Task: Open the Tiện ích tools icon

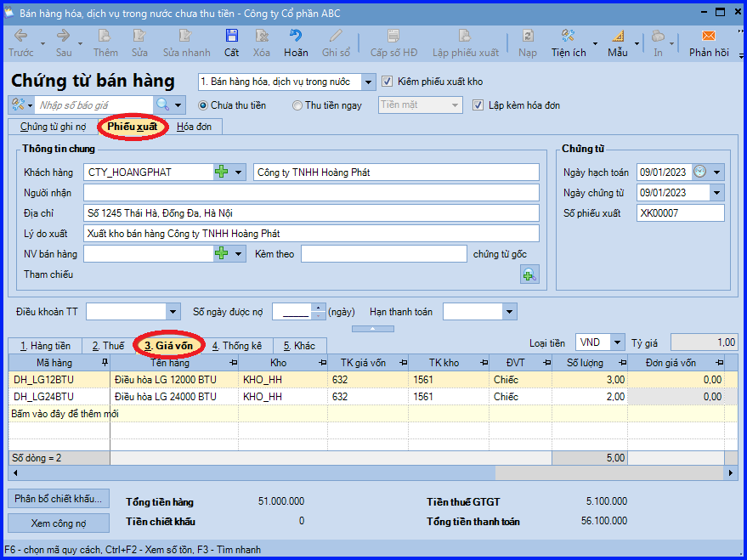Action: click(x=568, y=36)
